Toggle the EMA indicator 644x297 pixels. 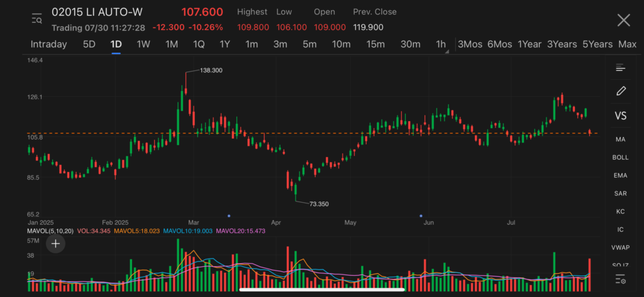(x=620, y=176)
